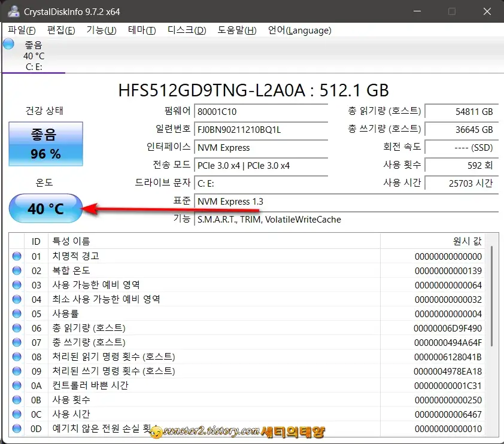Viewport: 504px width, 444px height.
Task: Select attribute 총 읽기량 (호스트) in the list
Action: 247,328
